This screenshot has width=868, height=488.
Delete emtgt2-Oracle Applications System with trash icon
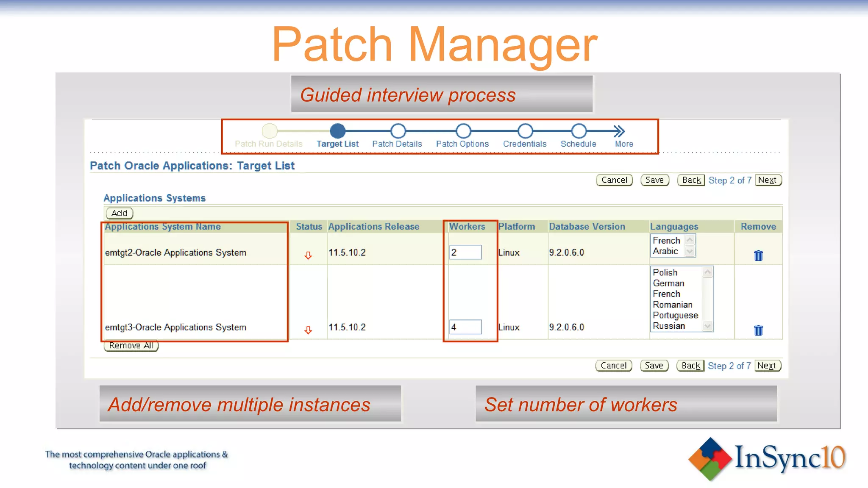758,255
